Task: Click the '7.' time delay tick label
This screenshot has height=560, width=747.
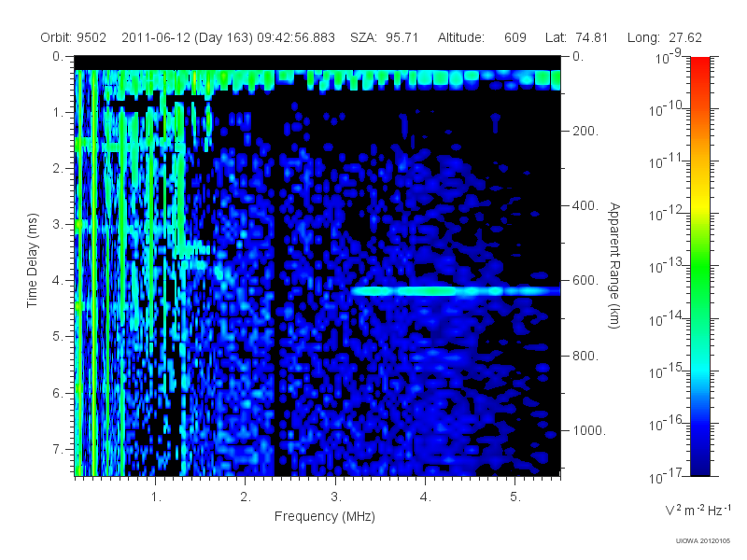Action: (58, 449)
